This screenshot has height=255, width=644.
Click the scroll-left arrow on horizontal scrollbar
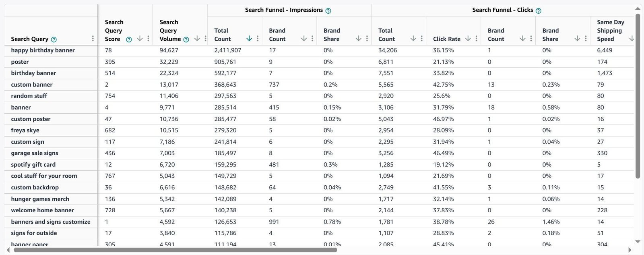click(x=8, y=250)
